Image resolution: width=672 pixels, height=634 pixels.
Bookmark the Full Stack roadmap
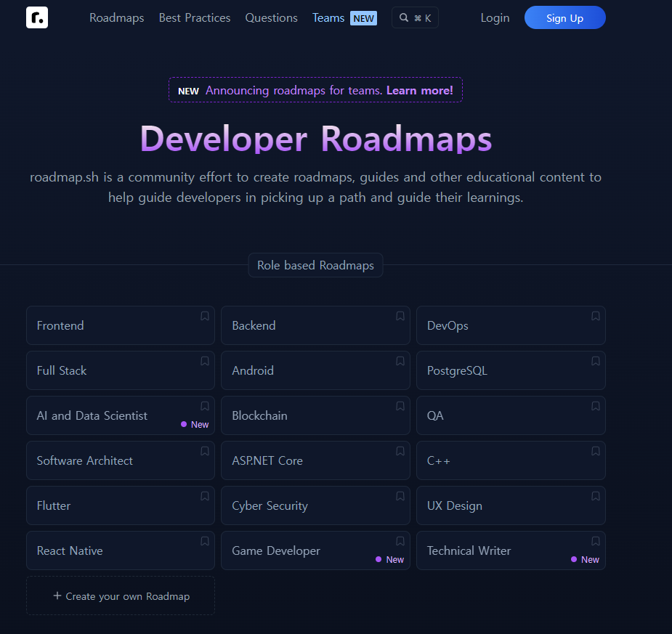(205, 361)
